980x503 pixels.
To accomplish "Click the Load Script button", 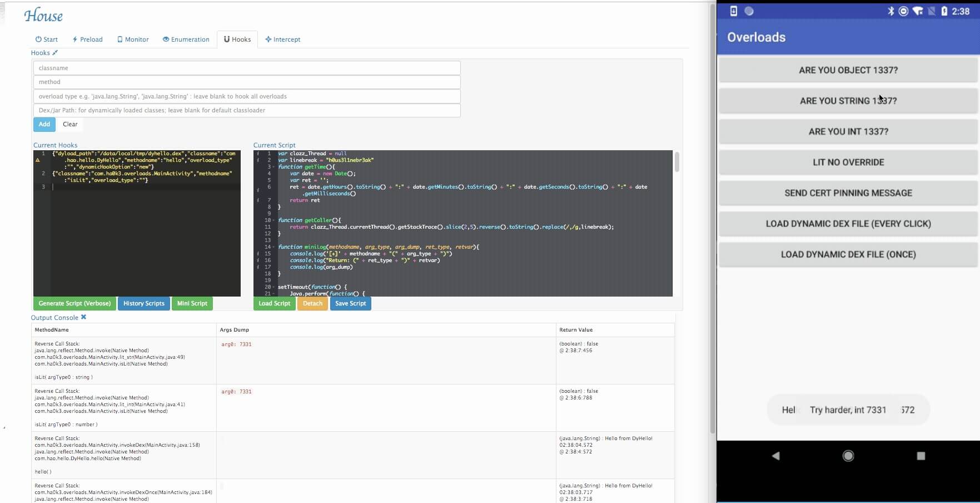I will coord(275,303).
